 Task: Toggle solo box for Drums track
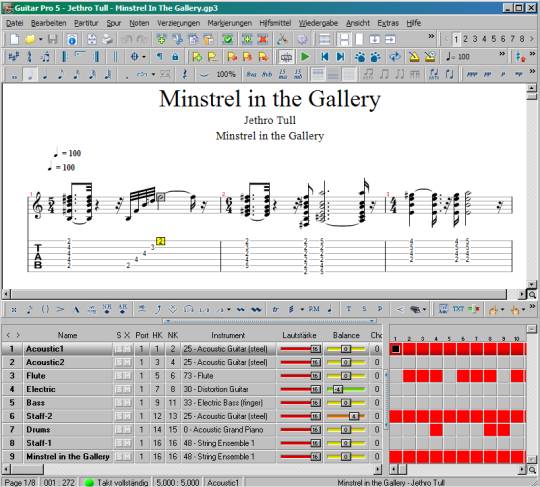[x=119, y=429]
